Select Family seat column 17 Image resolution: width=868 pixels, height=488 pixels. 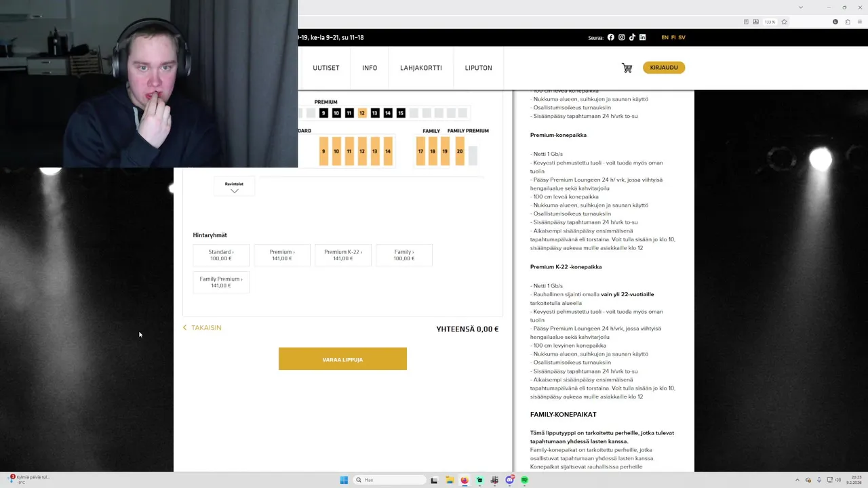coord(420,151)
